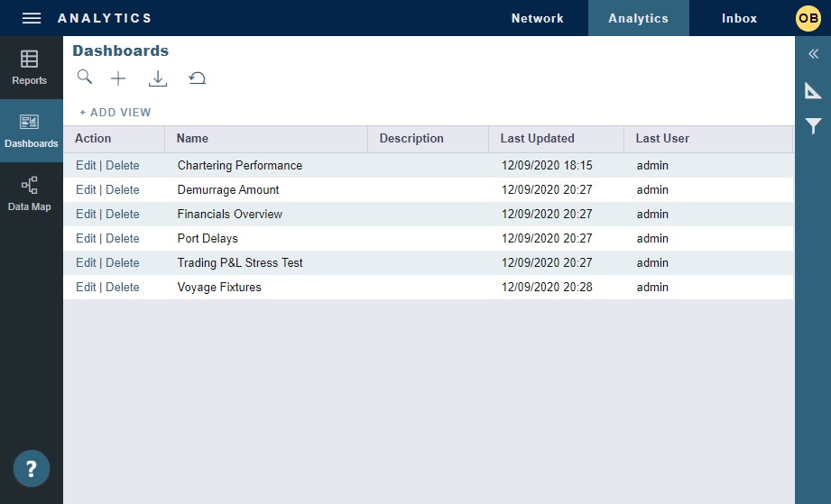Switch to the Inbox tab
831x504 pixels.
coord(739,18)
